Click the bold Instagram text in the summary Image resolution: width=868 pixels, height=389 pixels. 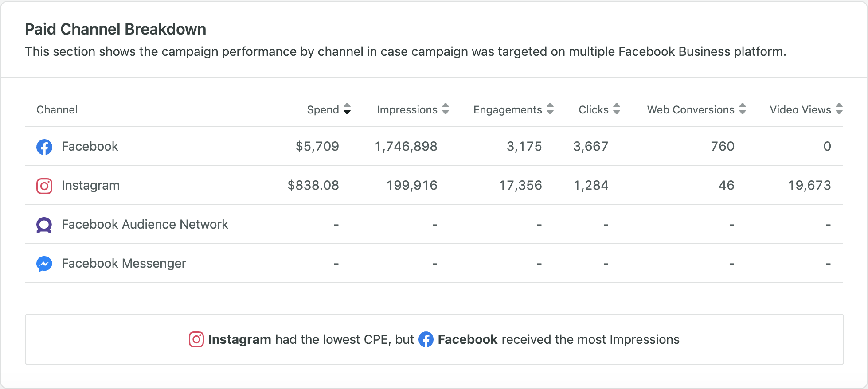[x=239, y=340]
